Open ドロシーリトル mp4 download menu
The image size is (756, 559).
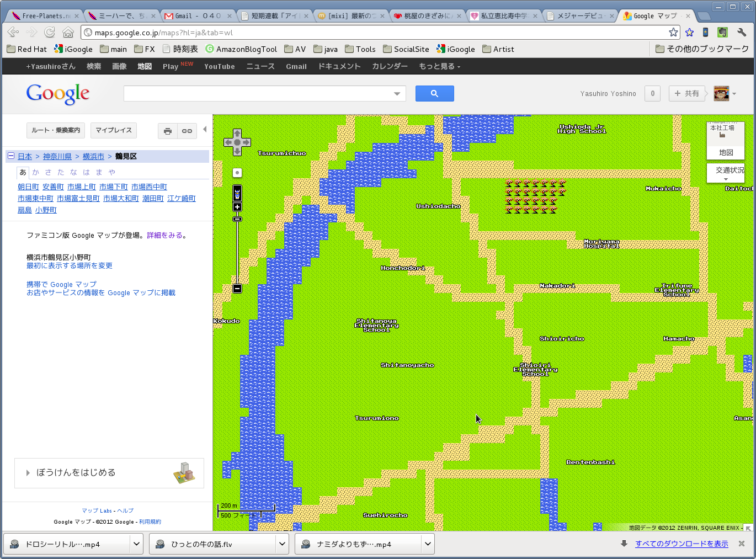(137, 544)
